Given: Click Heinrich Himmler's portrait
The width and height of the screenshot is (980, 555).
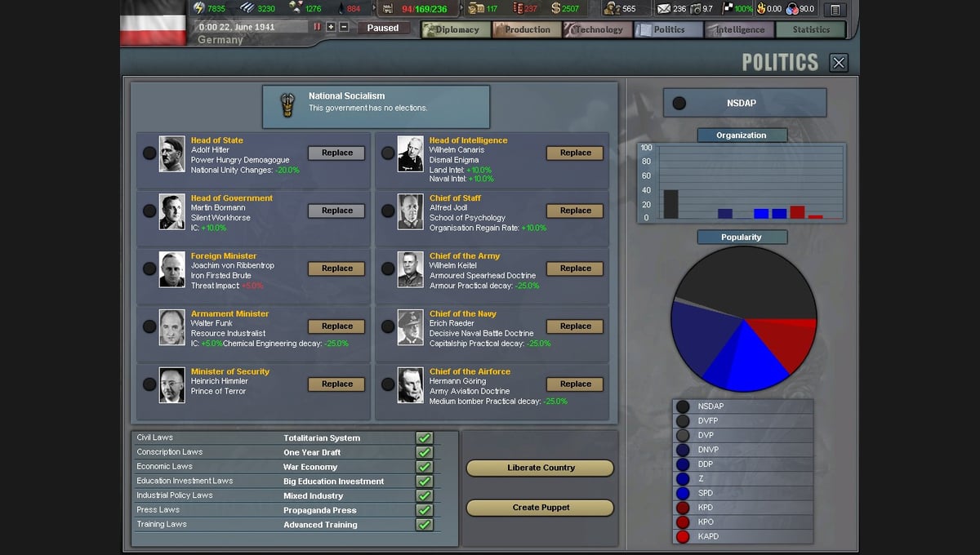Looking at the screenshot, I should click(x=172, y=385).
